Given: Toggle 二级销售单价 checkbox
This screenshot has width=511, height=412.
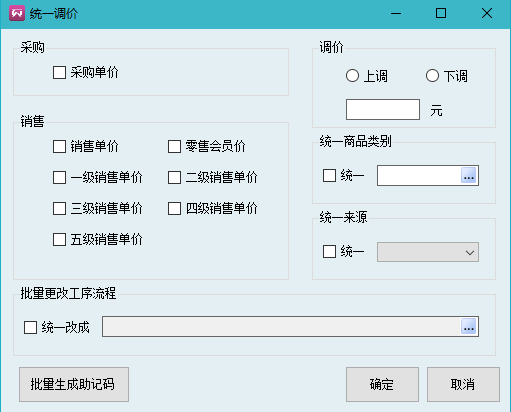Looking at the screenshot, I should [174, 177].
